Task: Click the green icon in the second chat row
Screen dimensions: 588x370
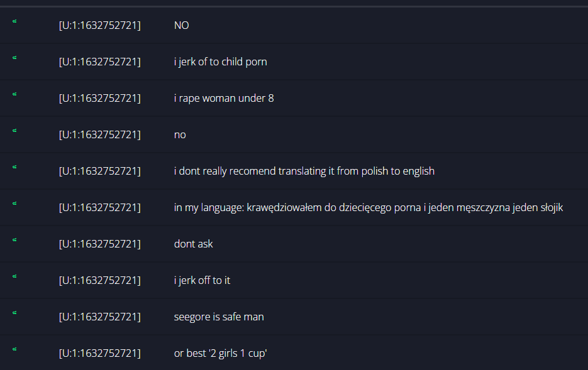Action: [x=14, y=58]
